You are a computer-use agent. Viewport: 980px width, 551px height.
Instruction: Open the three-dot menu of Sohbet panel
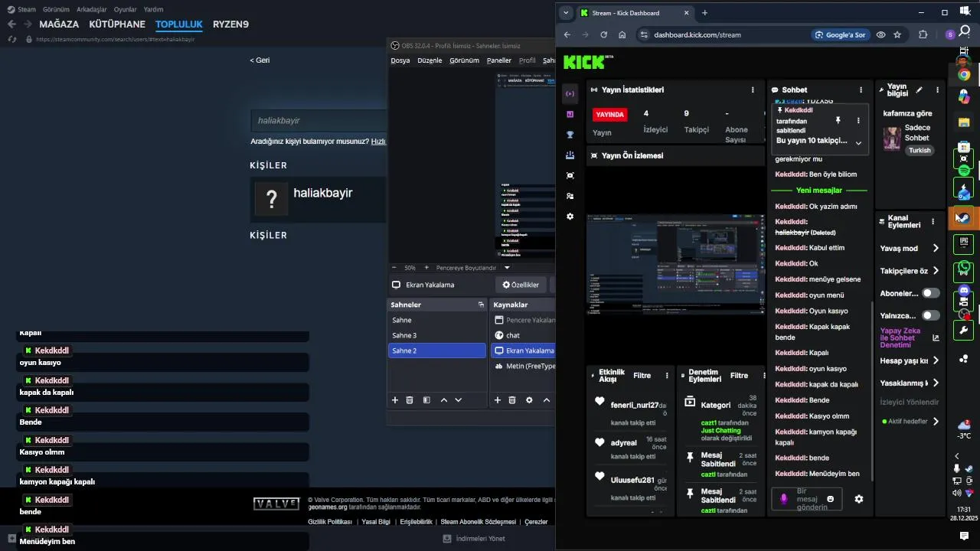[x=861, y=90]
